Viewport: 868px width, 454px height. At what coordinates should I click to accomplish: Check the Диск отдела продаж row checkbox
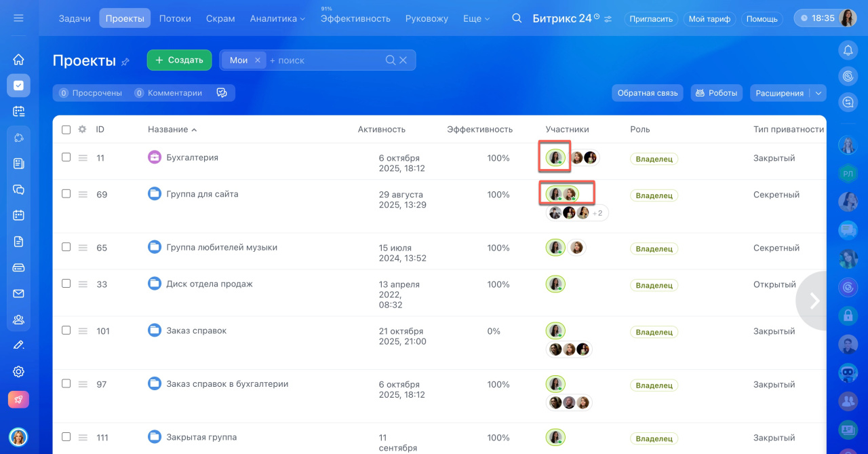click(x=66, y=284)
